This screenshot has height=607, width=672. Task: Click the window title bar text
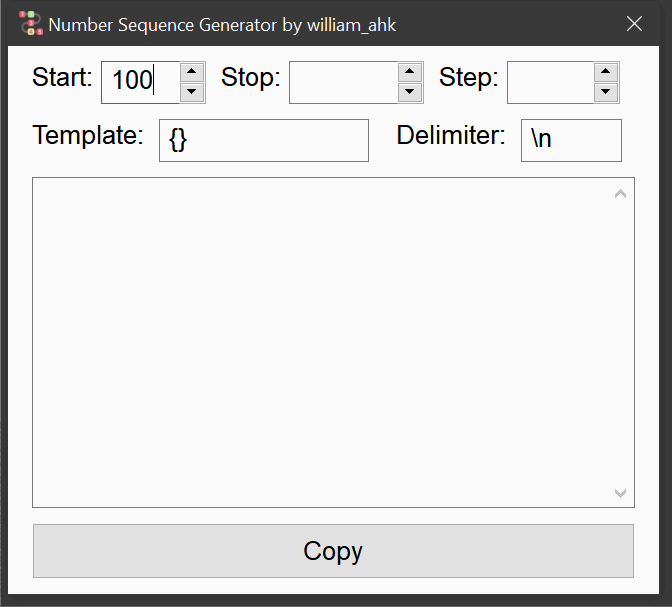(222, 25)
